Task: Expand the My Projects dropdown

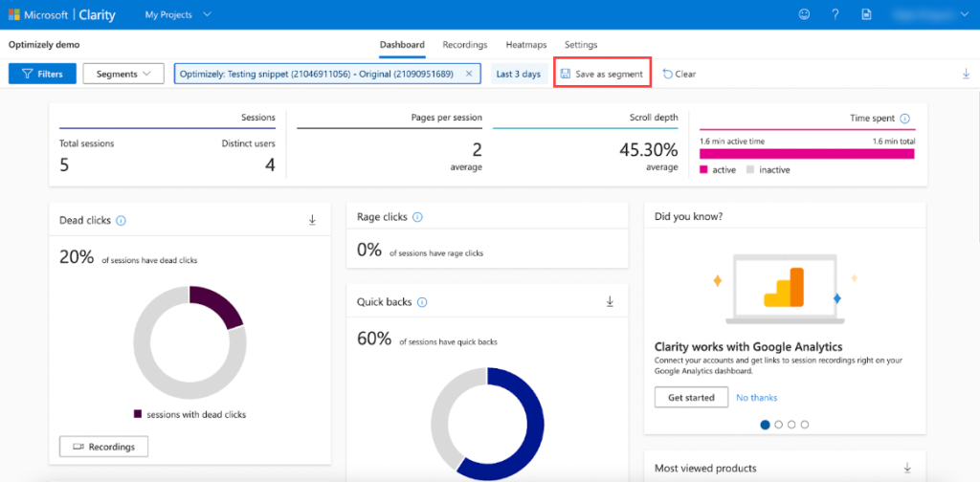Action: pyautogui.click(x=178, y=14)
